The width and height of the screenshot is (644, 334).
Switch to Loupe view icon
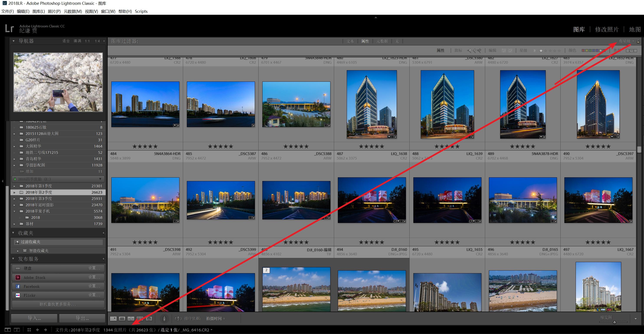click(122, 319)
